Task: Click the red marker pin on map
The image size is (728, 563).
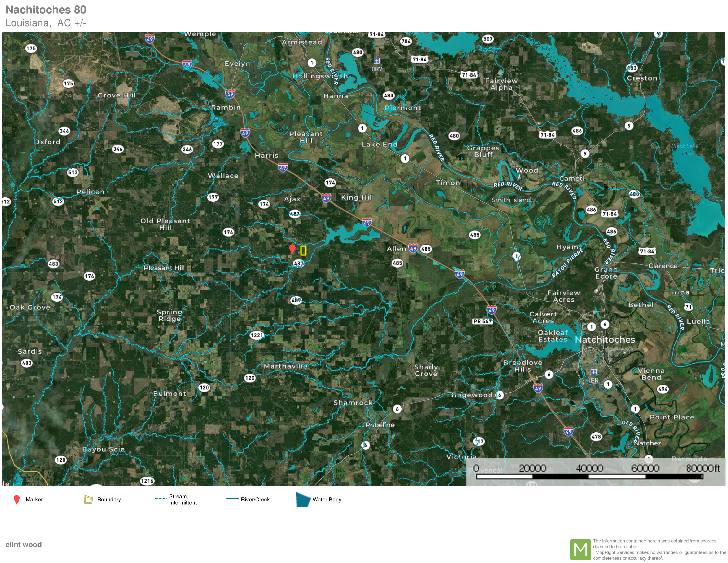Action: [x=292, y=248]
